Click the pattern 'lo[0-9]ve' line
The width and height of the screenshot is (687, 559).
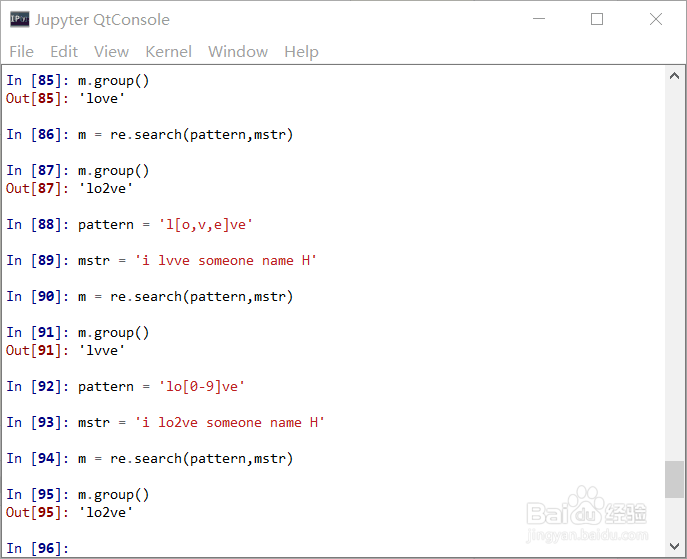pos(125,387)
